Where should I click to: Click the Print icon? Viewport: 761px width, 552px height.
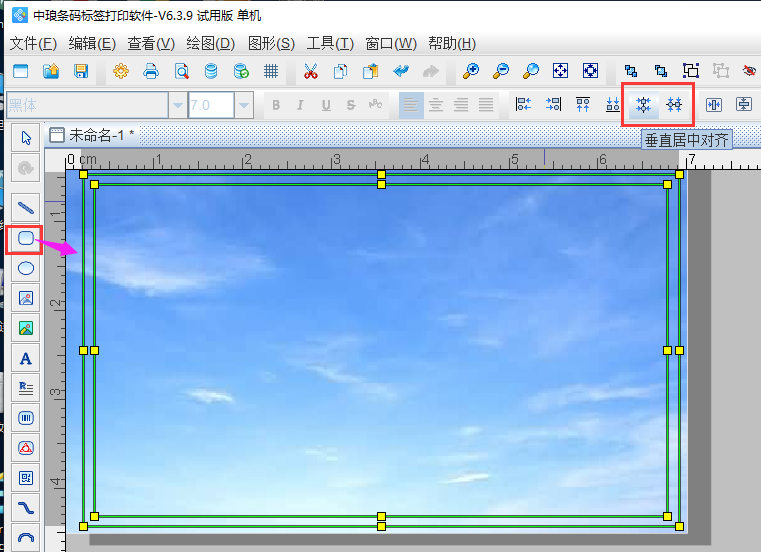(151, 71)
